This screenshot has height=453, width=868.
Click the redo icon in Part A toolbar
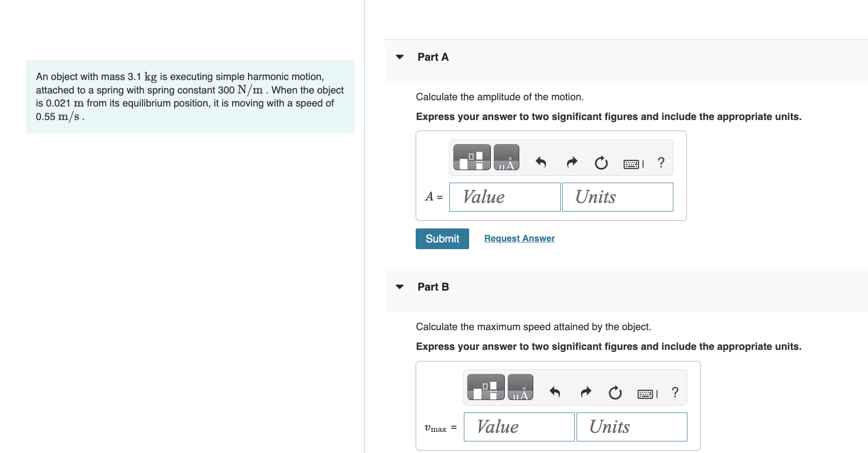pos(571,162)
